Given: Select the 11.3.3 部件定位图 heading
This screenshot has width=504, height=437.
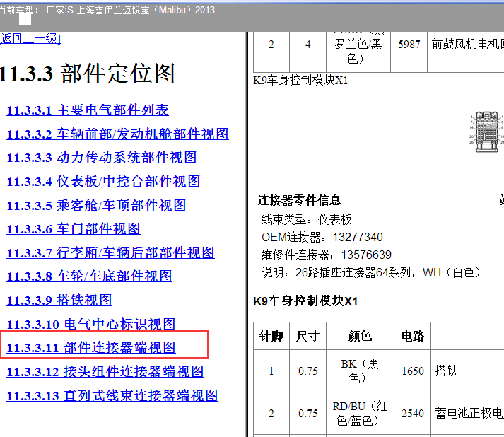Looking at the screenshot, I should pyautogui.click(x=87, y=74).
